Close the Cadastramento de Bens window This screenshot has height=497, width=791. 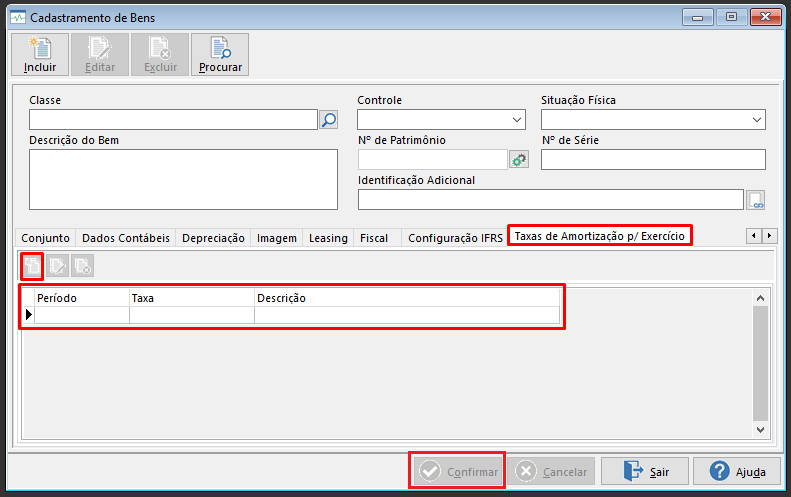(765, 17)
